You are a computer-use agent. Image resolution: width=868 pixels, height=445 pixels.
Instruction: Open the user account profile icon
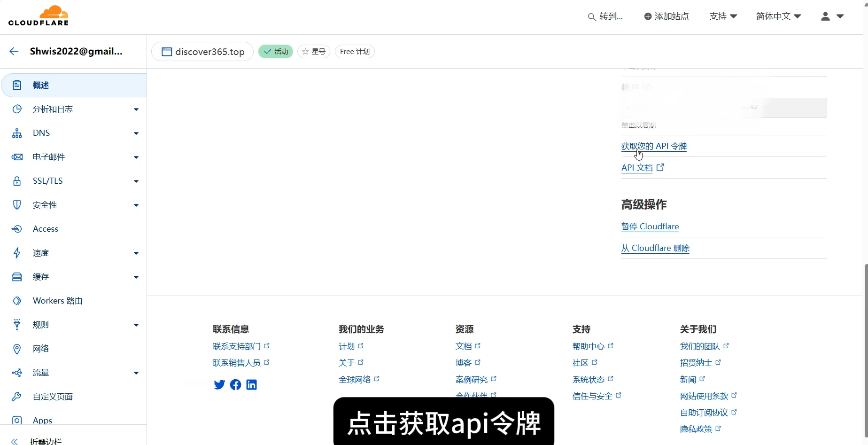pyautogui.click(x=825, y=16)
